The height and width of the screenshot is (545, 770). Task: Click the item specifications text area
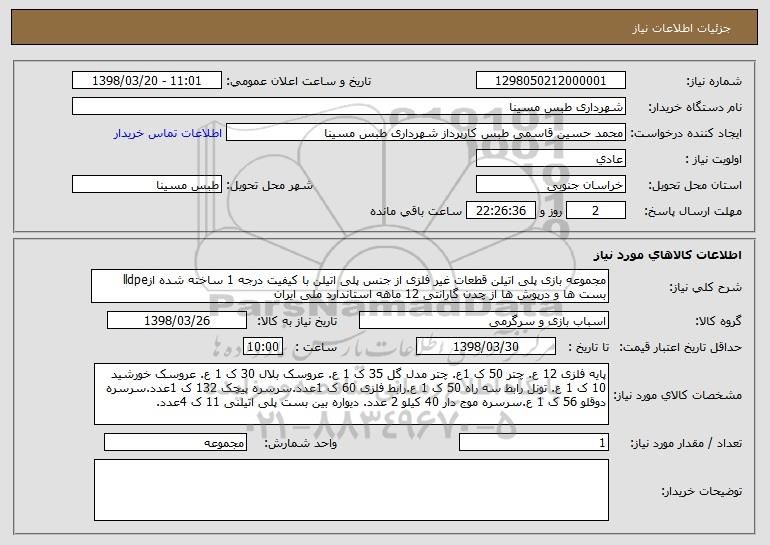click(x=351, y=394)
